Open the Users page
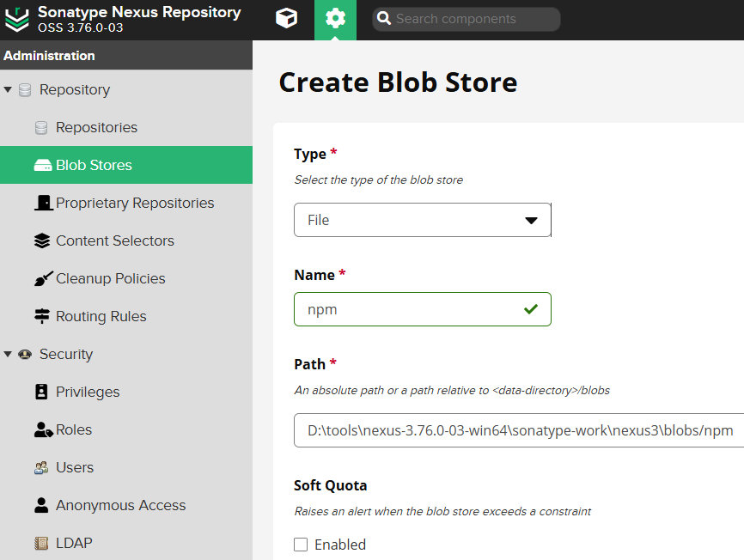The height and width of the screenshot is (560, 744). (126, 467)
